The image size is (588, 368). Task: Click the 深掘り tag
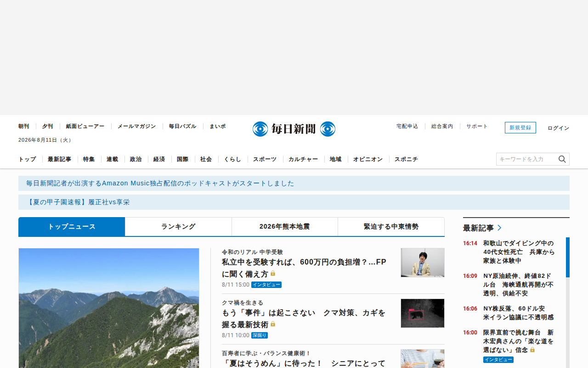(260, 335)
